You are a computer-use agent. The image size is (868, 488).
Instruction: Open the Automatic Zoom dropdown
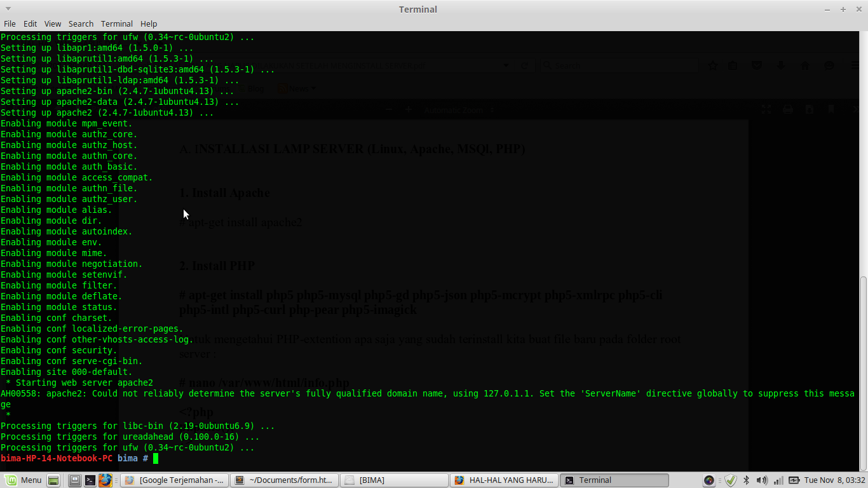point(456,109)
